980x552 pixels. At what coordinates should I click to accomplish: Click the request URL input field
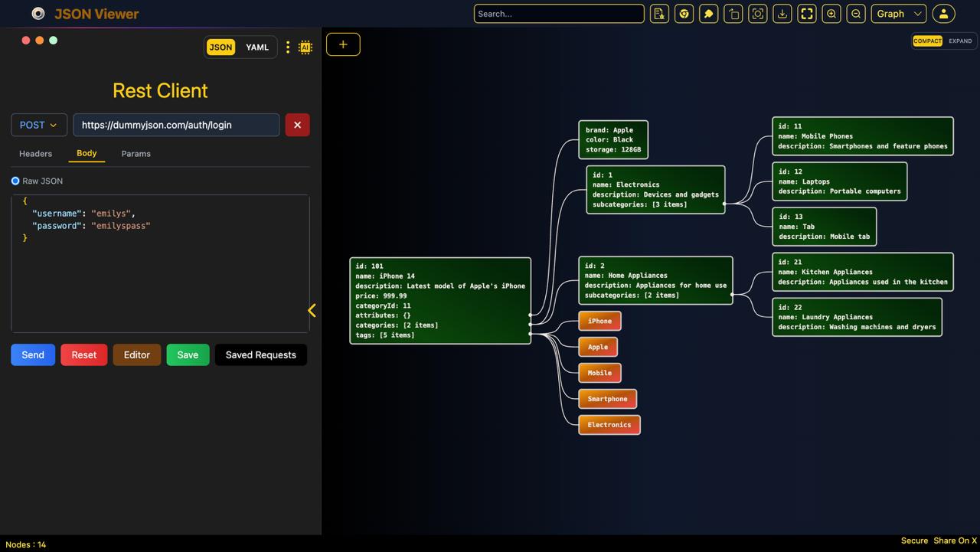click(176, 125)
